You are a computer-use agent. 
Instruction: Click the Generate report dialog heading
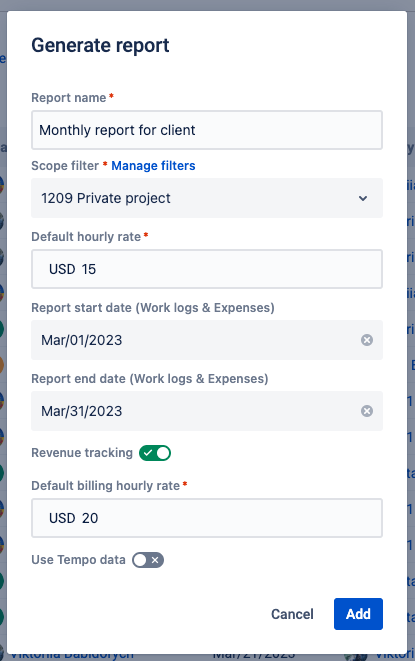point(100,46)
